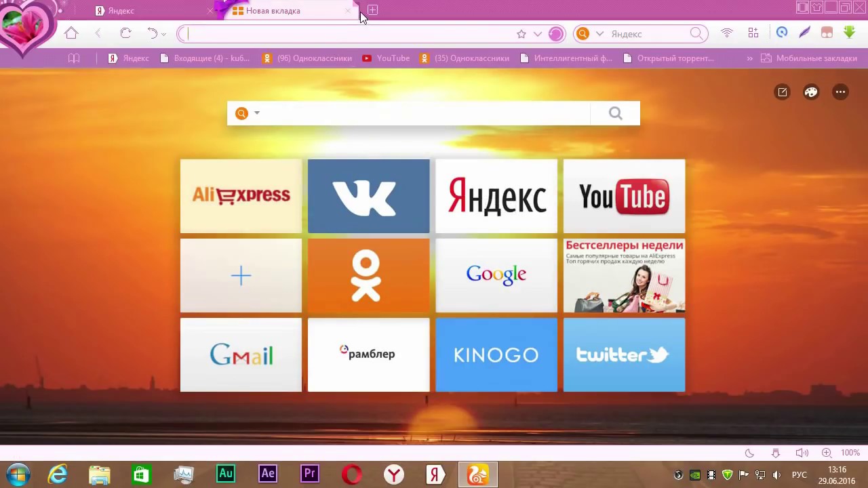Open the extensions add-ons grid icon

coord(753,33)
